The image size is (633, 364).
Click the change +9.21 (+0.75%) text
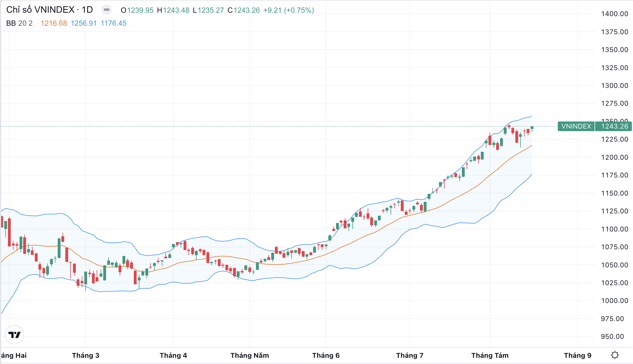289,10
